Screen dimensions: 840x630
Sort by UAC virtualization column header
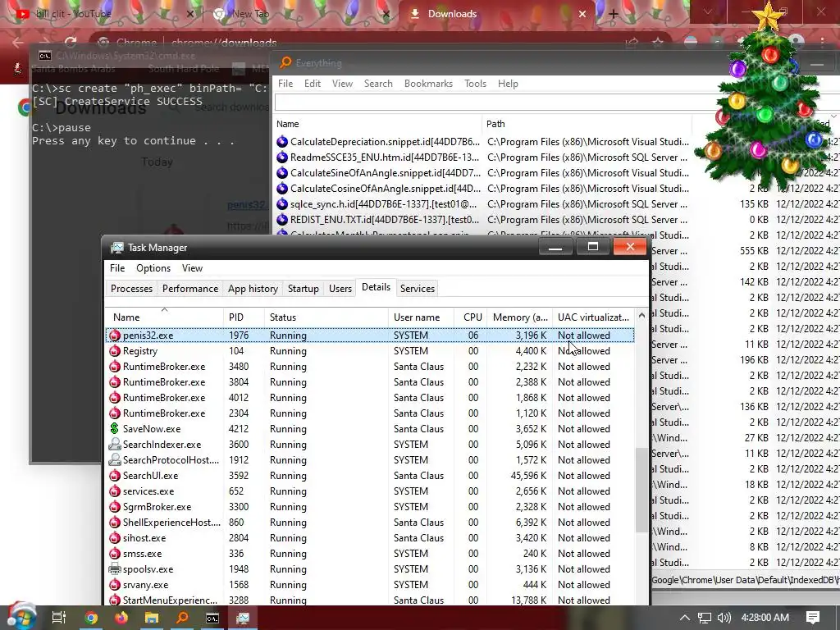coord(593,317)
